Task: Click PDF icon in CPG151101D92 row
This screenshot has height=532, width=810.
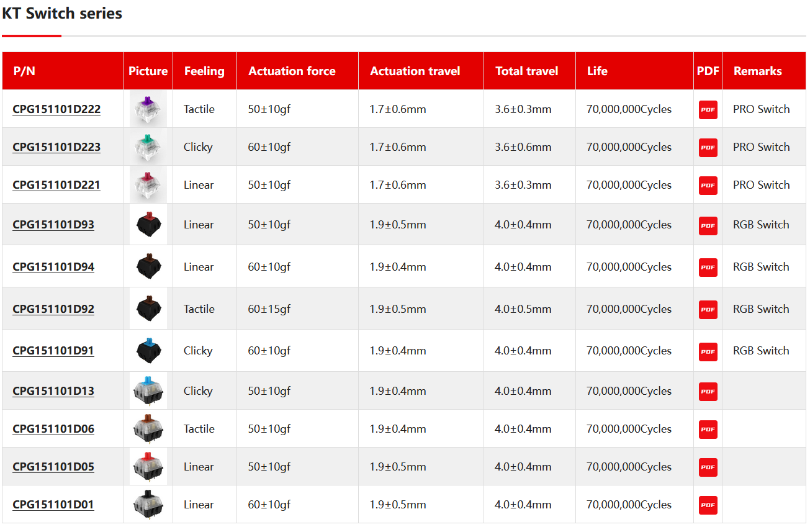Action: (708, 310)
